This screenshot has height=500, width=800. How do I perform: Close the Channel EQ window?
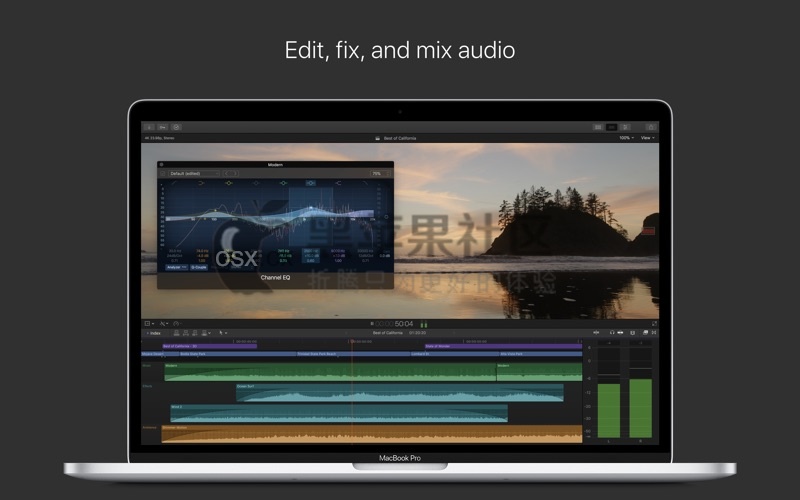(161, 165)
